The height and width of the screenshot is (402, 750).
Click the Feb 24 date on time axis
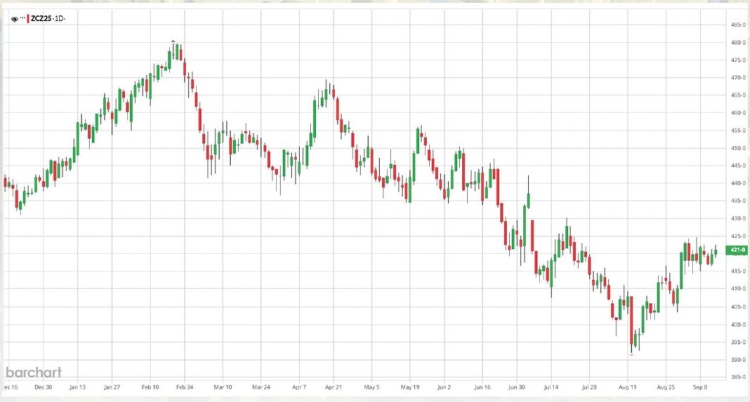[184, 385]
